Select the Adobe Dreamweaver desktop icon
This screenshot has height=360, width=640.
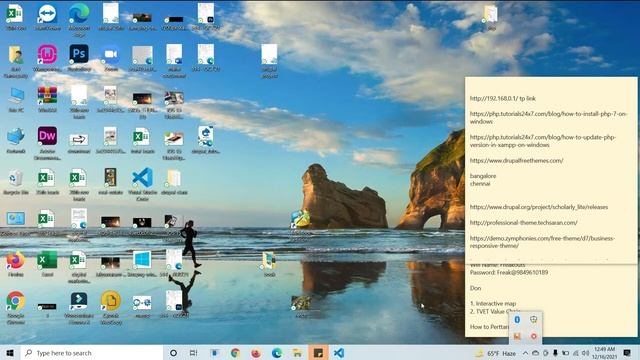pyautogui.click(x=47, y=142)
